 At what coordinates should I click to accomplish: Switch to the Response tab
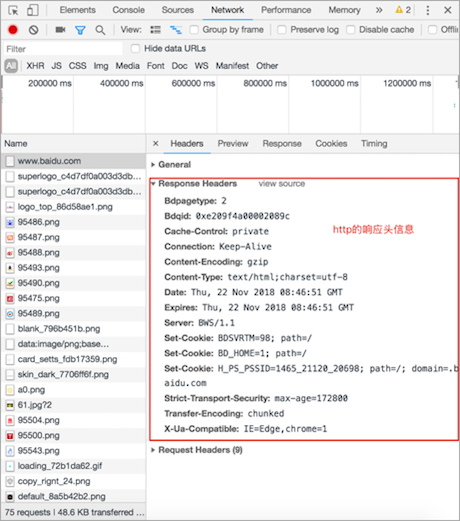point(282,144)
